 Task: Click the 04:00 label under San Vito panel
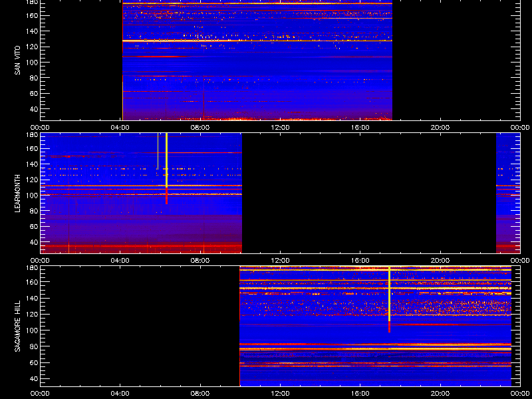click(120, 128)
